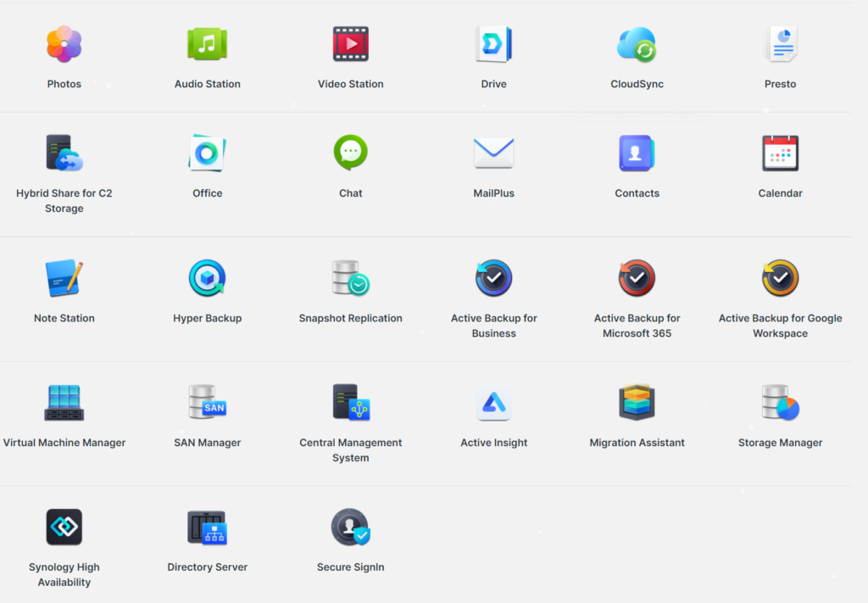The height and width of the screenshot is (603, 868).
Task: Open the Photos app icon
Action: pos(64,44)
